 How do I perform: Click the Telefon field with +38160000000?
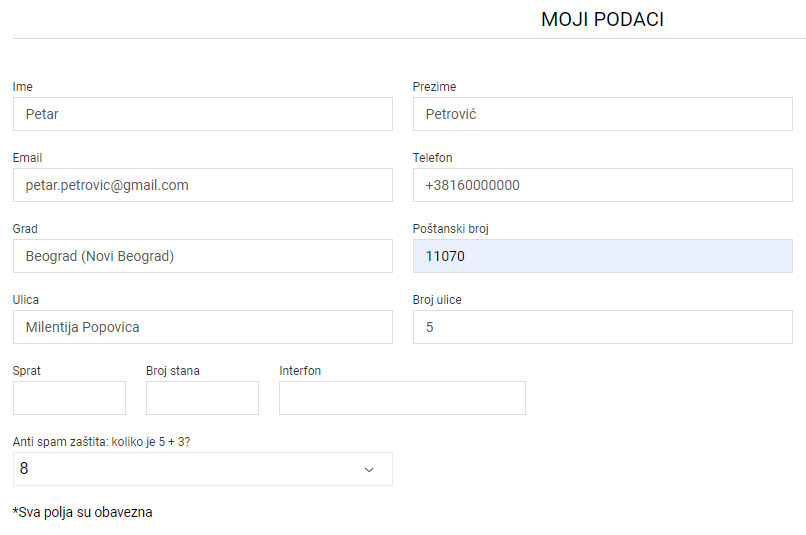[602, 185]
